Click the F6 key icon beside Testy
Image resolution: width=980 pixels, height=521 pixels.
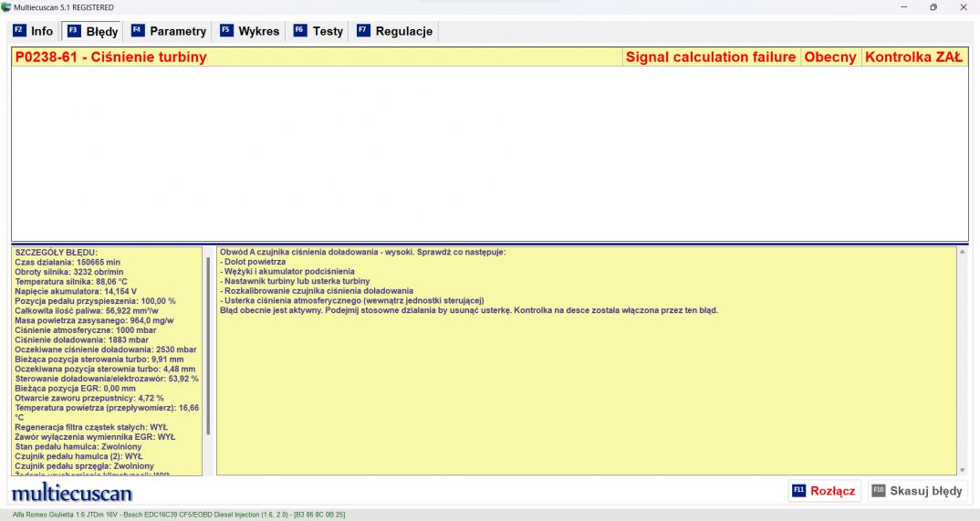[x=300, y=31]
